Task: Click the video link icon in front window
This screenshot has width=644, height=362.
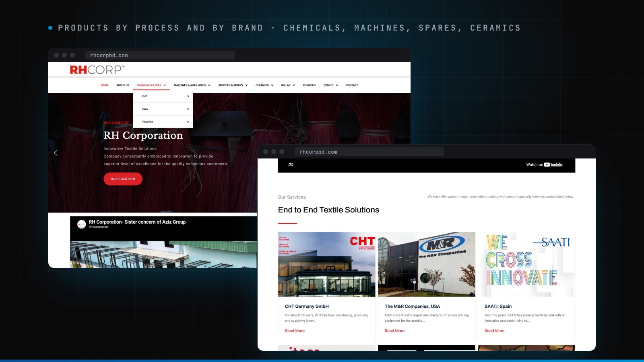Action: 291,165
